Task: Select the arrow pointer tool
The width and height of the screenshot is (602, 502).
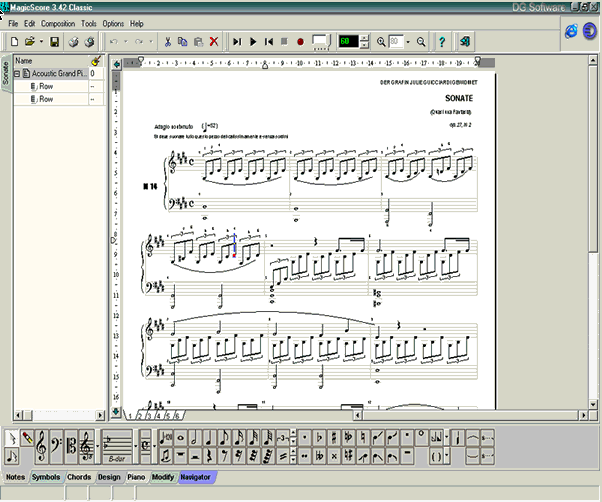Action: [x=12, y=438]
